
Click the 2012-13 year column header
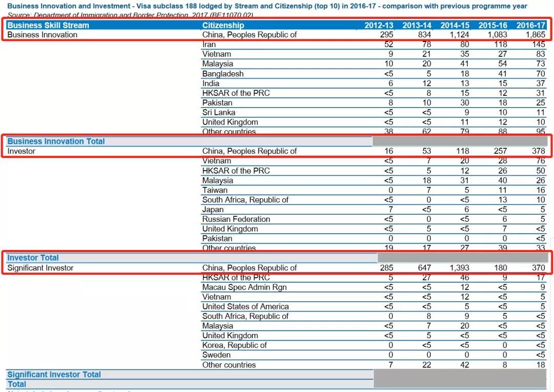point(379,25)
